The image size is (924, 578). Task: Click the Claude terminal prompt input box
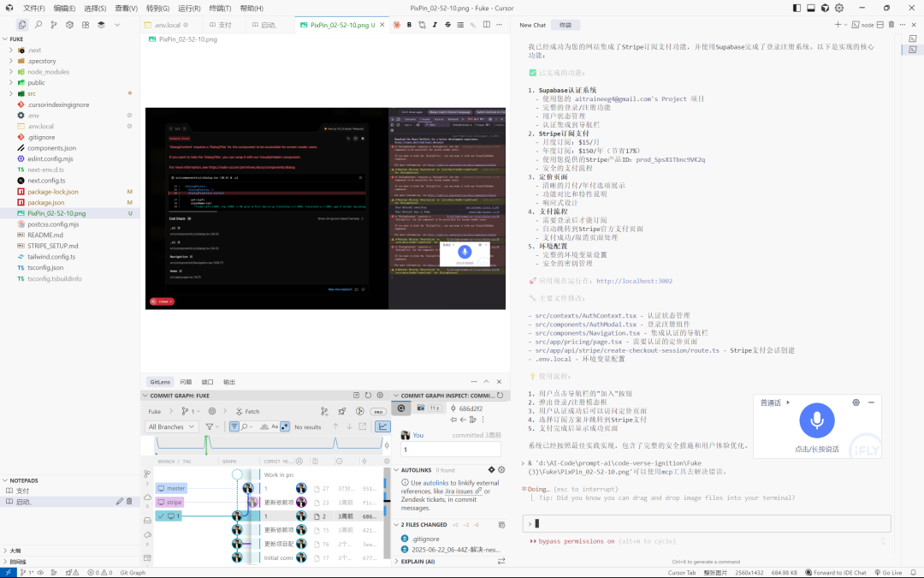(x=707, y=523)
